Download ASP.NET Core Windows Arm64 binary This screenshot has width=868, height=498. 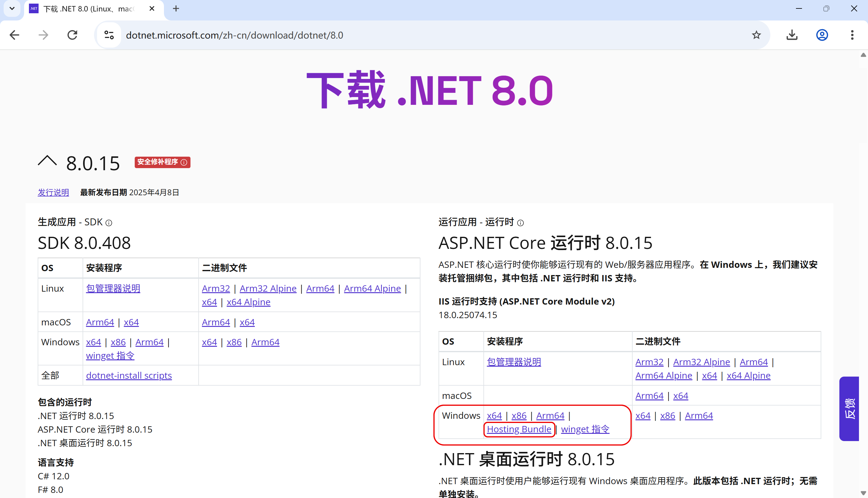[x=699, y=415]
